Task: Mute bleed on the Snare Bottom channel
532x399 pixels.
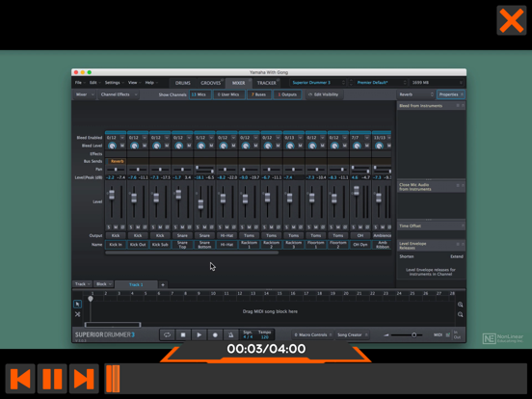Action: point(211,146)
